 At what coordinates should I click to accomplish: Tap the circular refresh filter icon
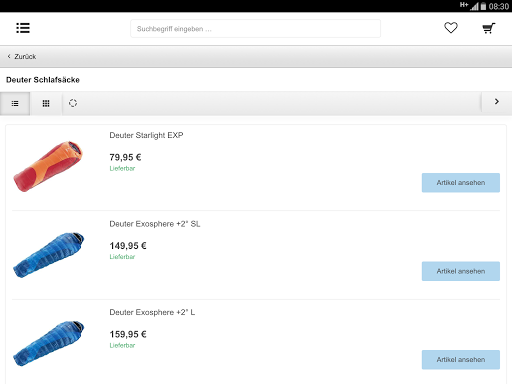(73, 103)
